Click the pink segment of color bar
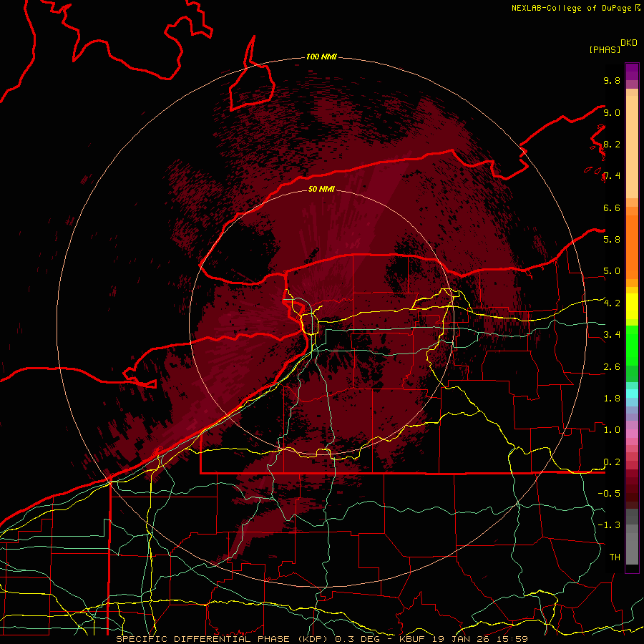 point(632,434)
